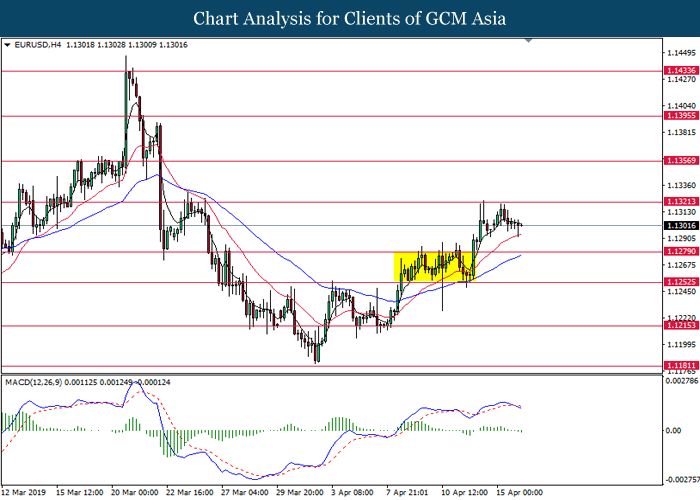The width and height of the screenshot is (700, 500).
Task: Click the 1.12153 red price tag
Action: pos(679,326)
